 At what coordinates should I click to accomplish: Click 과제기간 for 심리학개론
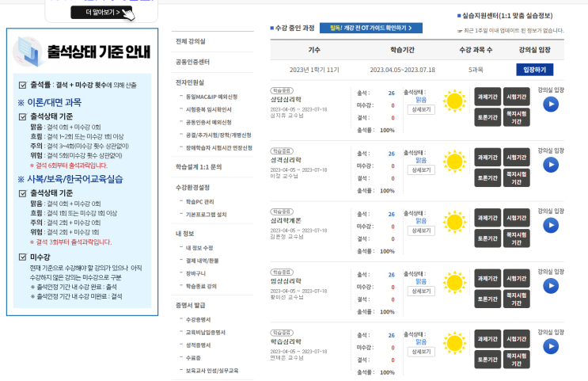(x=487, y=218)
